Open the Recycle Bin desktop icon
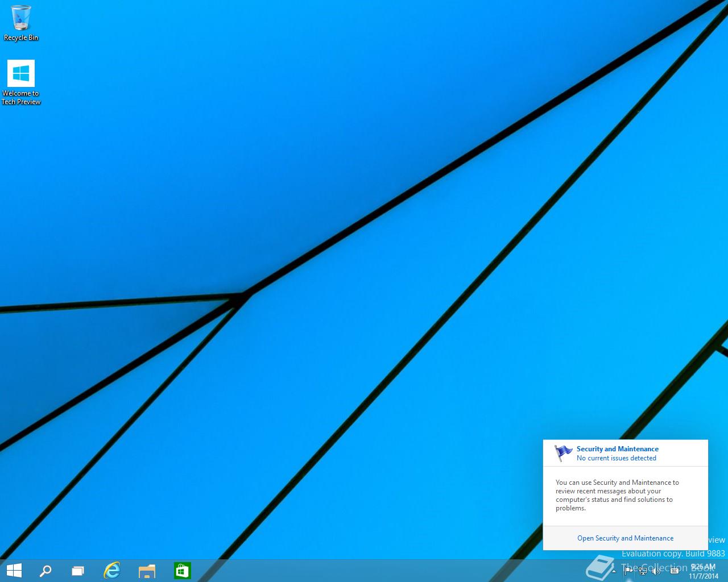 tap(21, 23)
